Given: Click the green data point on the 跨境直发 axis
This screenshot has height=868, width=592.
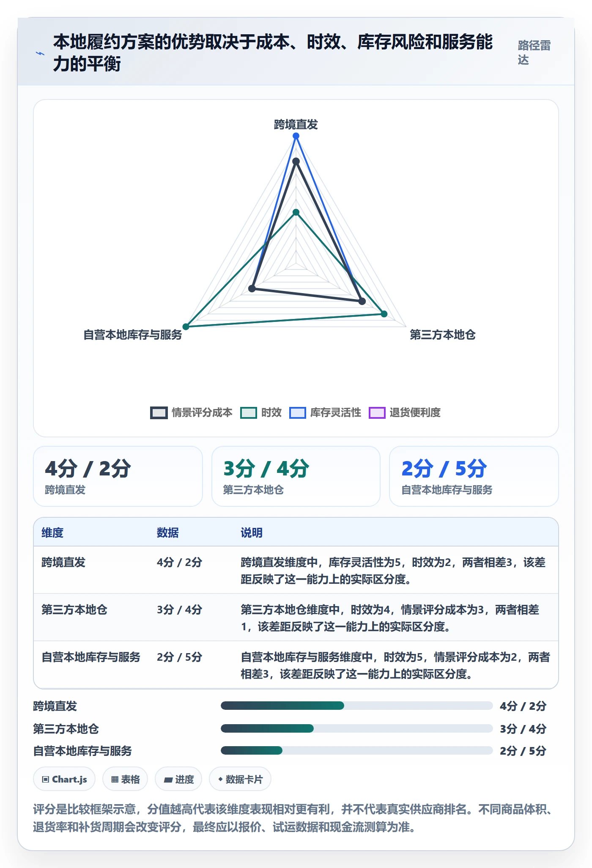Looking at the screenshot, I should pyautogui.click(x=296, y=212).
